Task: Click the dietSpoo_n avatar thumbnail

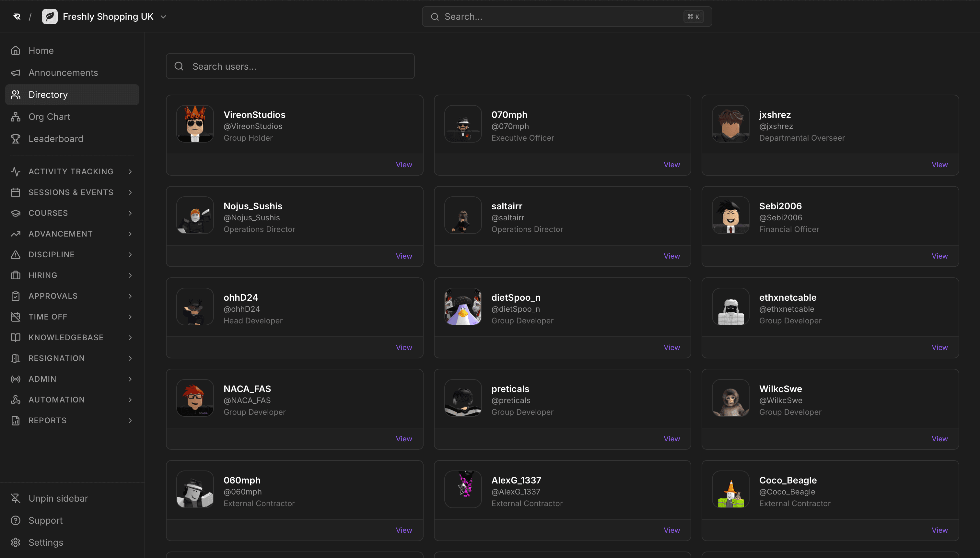Action: (x=463, y=307)
